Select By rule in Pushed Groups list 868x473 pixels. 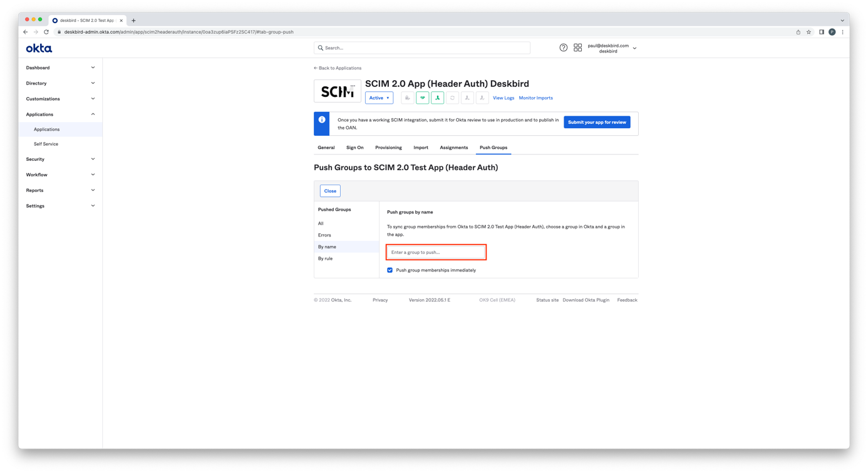pyautogui.click(x=325, y=258)
